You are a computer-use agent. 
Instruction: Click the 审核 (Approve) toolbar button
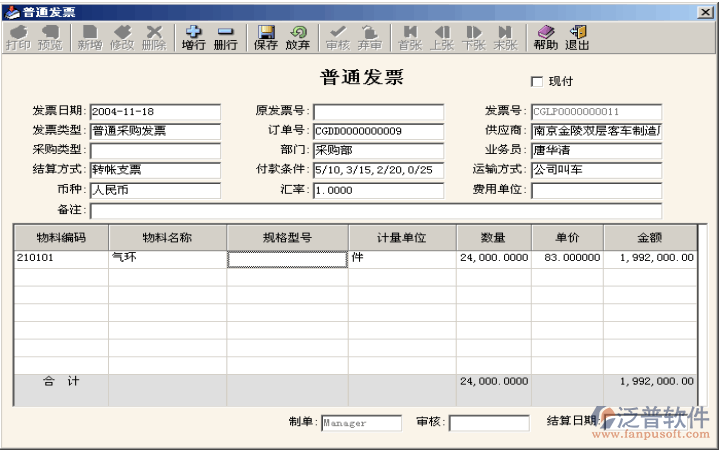tap(338, 37)
